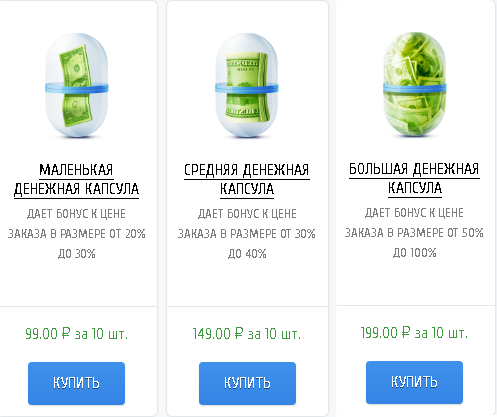
Task: Buy the medium capsule with Купить button
Action: coord(247,383)
